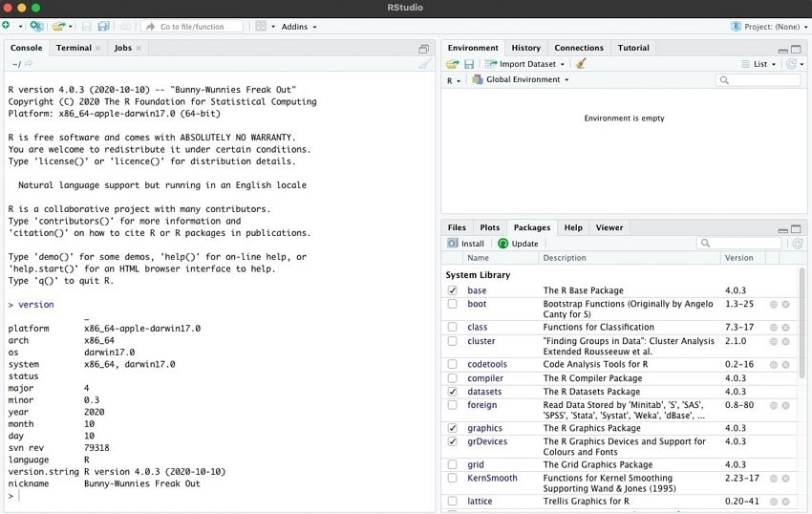
Task: Open the workspace panes grid icon
Action: (261, 26)
